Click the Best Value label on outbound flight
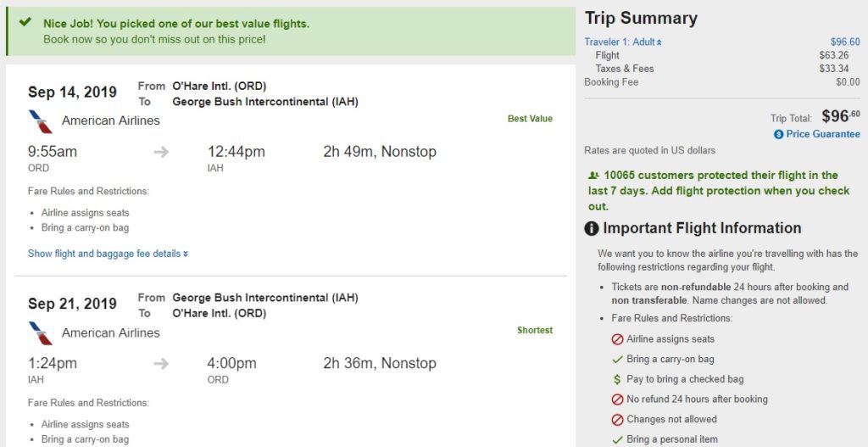The width and height of the screenshot is (868, 447). pos(530,119)
